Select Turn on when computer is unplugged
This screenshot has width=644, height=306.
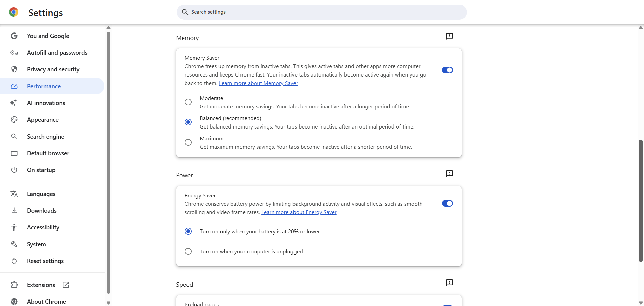[188, 251]
